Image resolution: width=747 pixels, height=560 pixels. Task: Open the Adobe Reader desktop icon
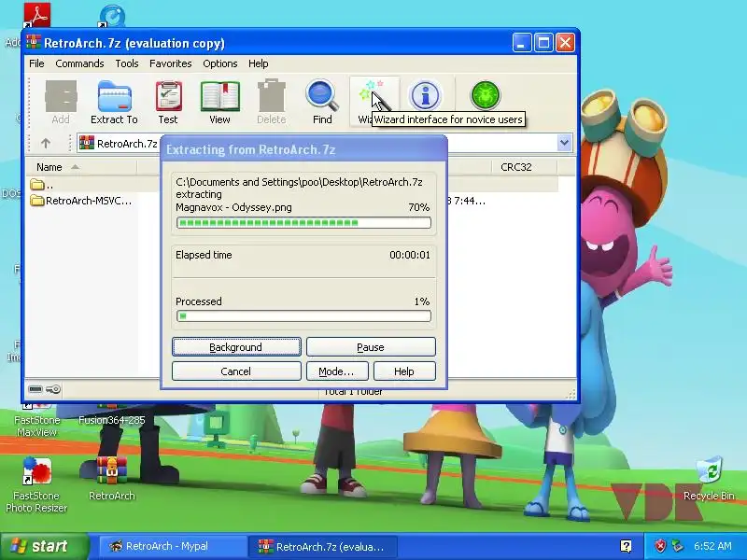pyautogui.click(x=37, y=15)
